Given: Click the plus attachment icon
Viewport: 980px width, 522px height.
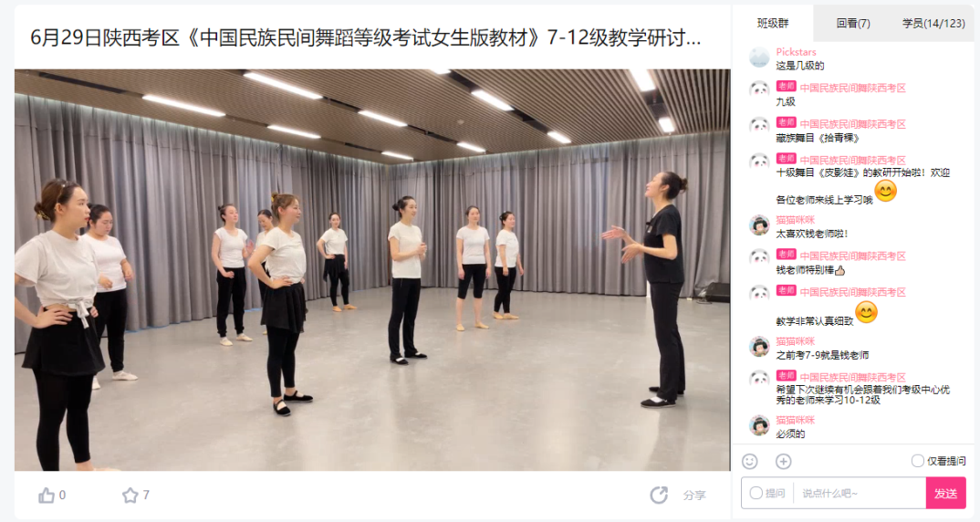Looking at the screenshot, I should pyautogui.click(x=783, y=462).
